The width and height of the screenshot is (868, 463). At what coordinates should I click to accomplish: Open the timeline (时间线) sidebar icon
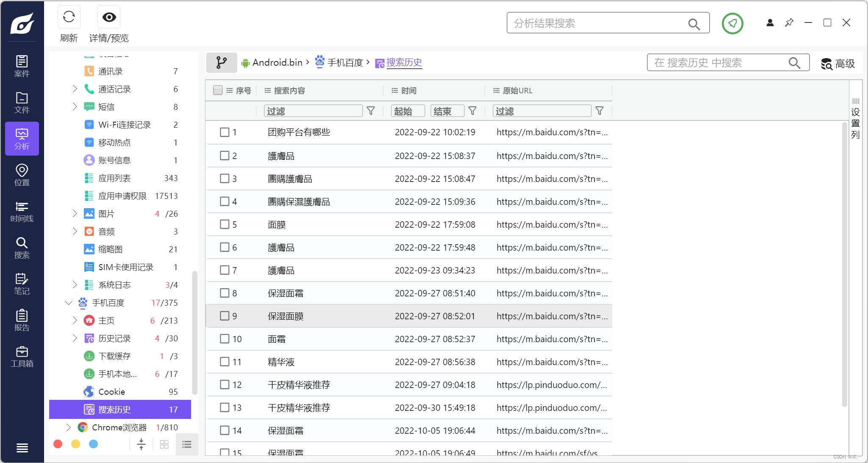click(x=22, y=212)
